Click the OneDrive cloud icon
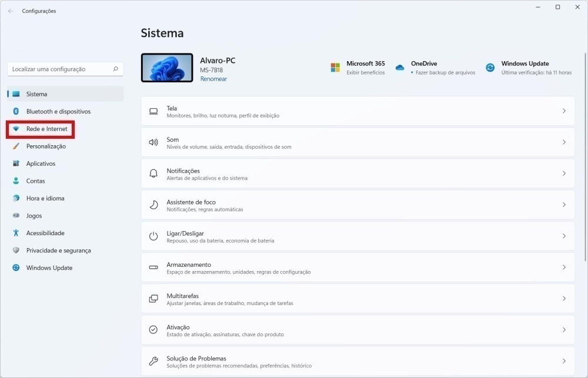 click(x=400, y=68)
